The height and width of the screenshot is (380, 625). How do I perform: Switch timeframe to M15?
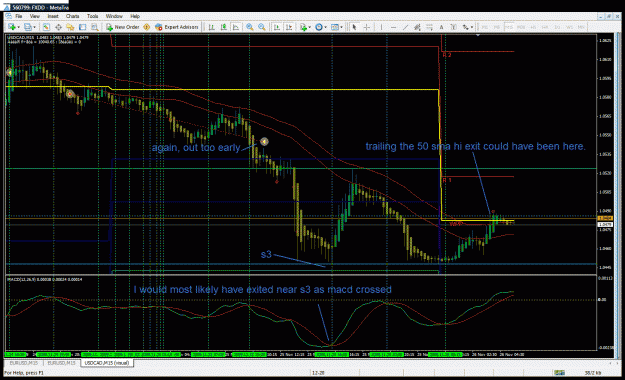click(509, 27)
